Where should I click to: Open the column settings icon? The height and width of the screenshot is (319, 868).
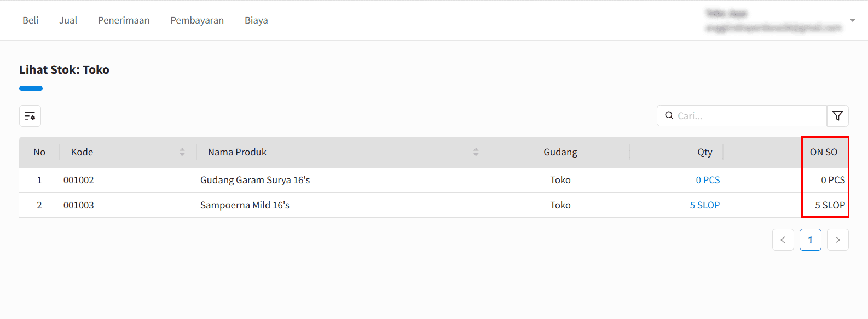click(30, 116)
